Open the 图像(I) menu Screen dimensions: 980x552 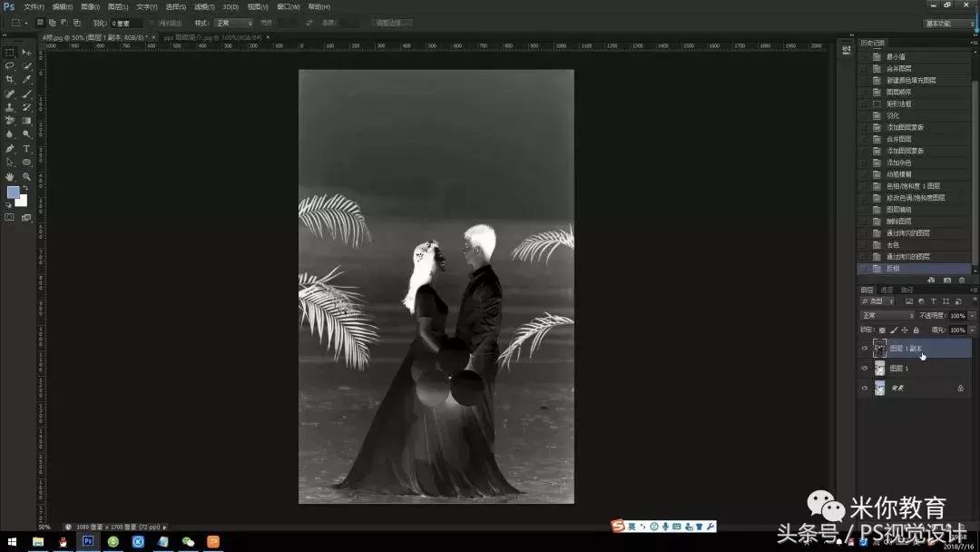click(x=91, y=6)
